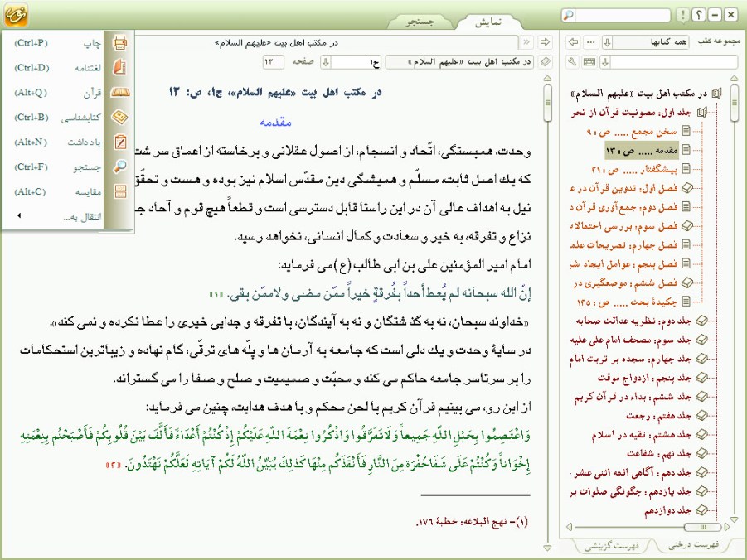Image resolution: width=747 pixels, height=560 pixels.
Task: Select جلد هفتم: رجعت
Action: pyautogui.click(x=659, y=415)
